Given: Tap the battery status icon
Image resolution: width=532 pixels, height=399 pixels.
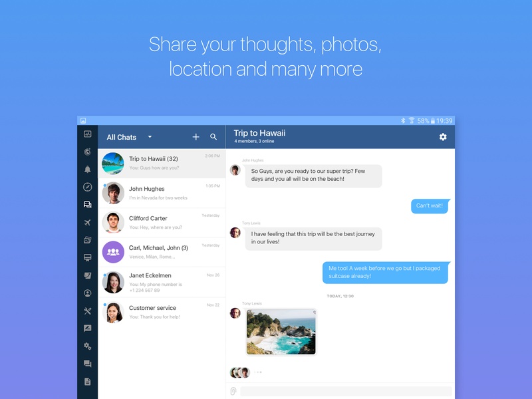Looking at the screenshot, I should pyautogui.click(x=433, y=121).
